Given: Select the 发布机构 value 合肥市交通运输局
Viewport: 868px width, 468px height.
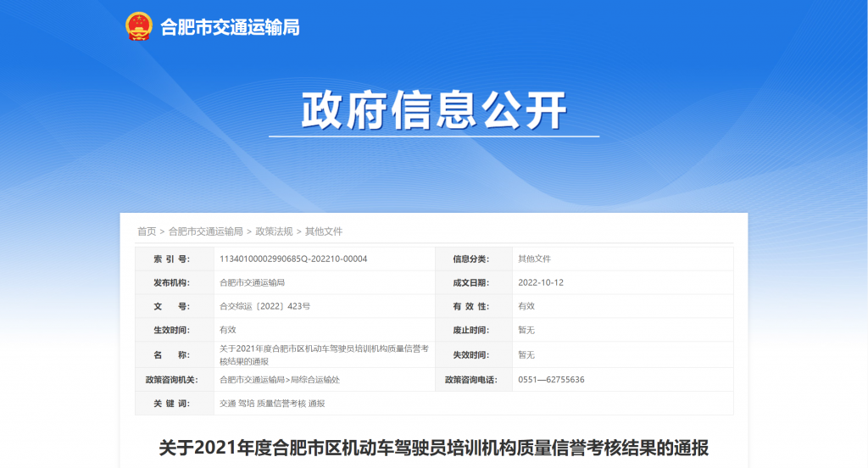Looking at the screenshot, I should pos(252,282).
